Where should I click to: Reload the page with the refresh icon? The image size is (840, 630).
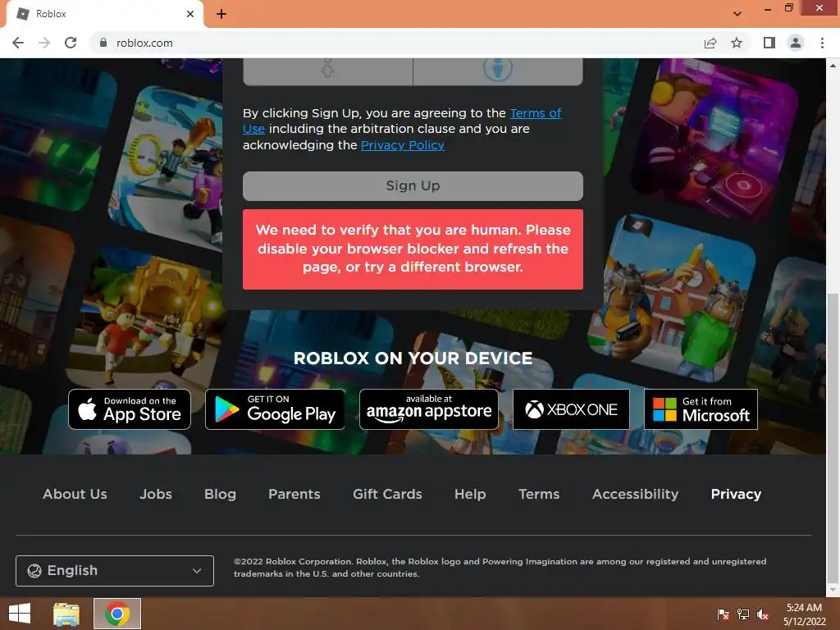pyautogui.click(x=71, y=43)
